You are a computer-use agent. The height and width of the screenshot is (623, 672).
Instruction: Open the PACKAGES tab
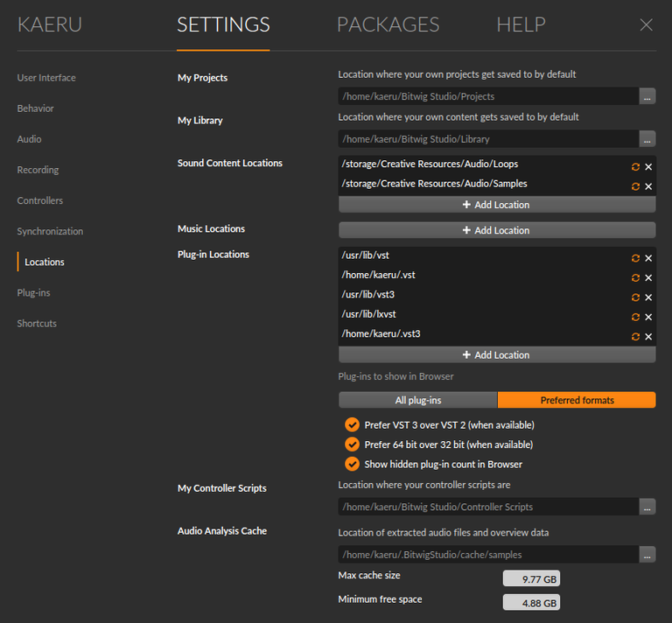[x=388, y=24]
